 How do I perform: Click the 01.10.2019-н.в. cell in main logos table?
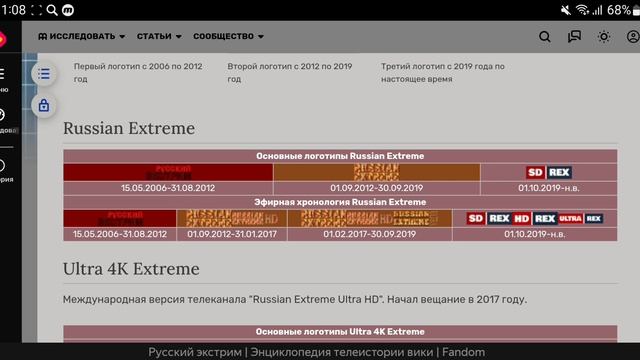click(x=549, y=188)
